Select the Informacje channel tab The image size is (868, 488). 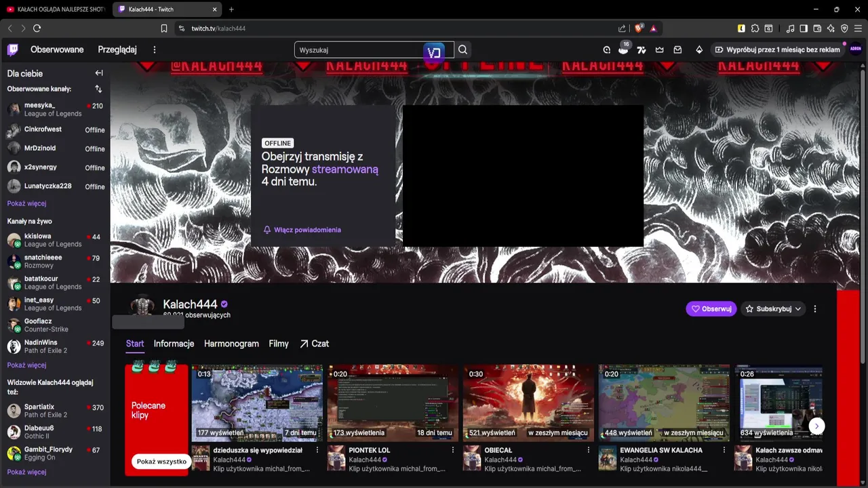(174, 344)
